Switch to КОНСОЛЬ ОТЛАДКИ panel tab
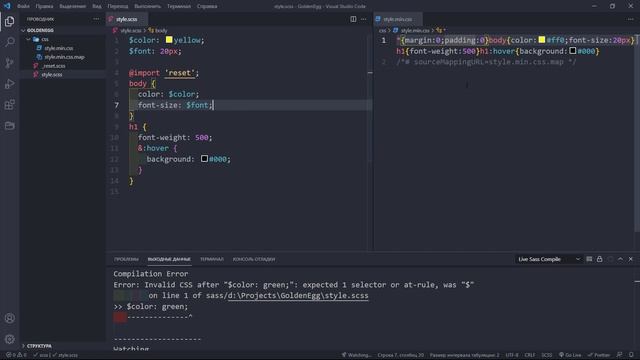The height and width of the screenshot is (360, 640). tap(253, 259)
